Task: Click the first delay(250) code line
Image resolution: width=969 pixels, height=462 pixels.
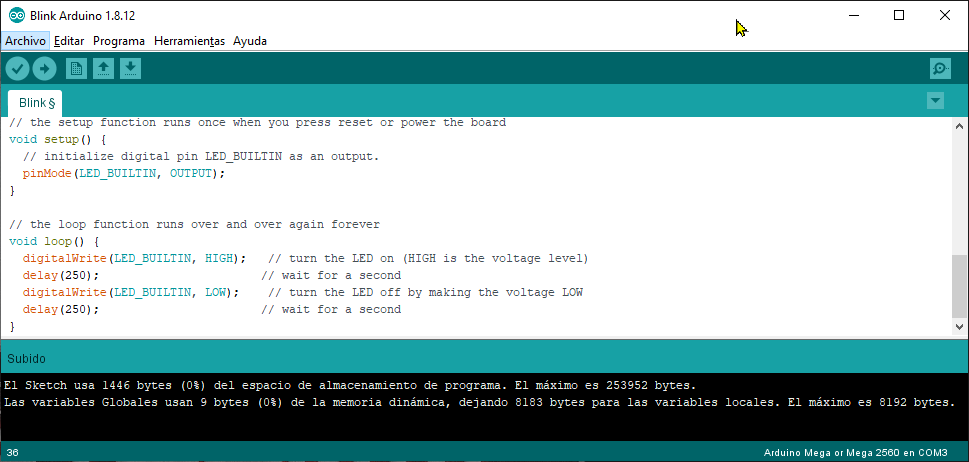Action: point(61,275)
